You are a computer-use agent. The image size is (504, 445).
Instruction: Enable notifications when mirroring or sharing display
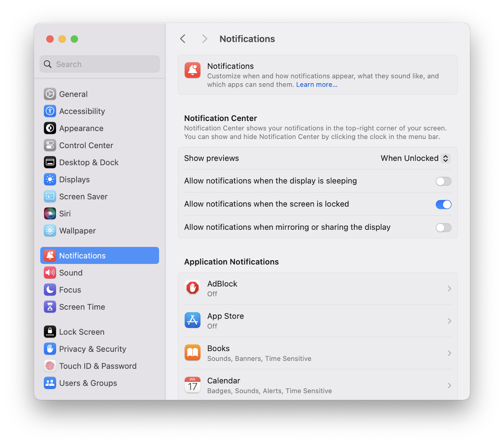[444, 228]
